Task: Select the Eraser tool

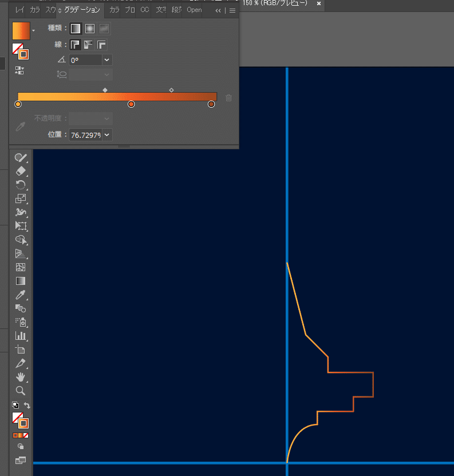Action: (x=21, y=171)
